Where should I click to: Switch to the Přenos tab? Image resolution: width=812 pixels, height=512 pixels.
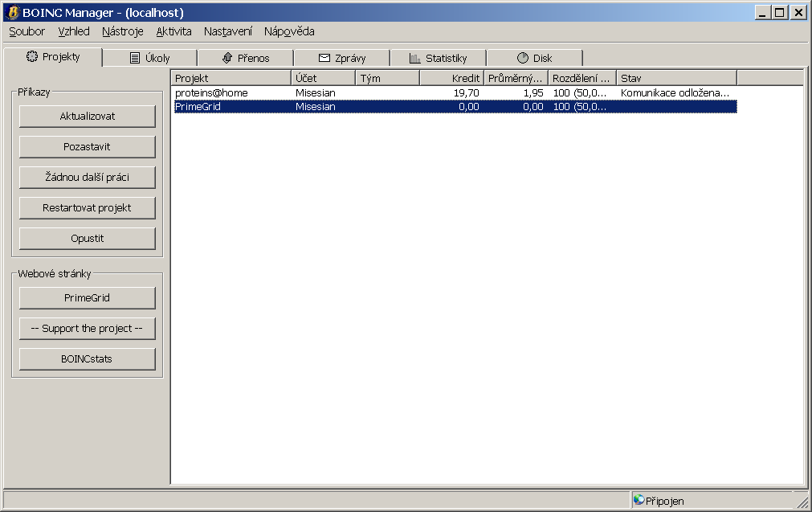click(246, 58)
